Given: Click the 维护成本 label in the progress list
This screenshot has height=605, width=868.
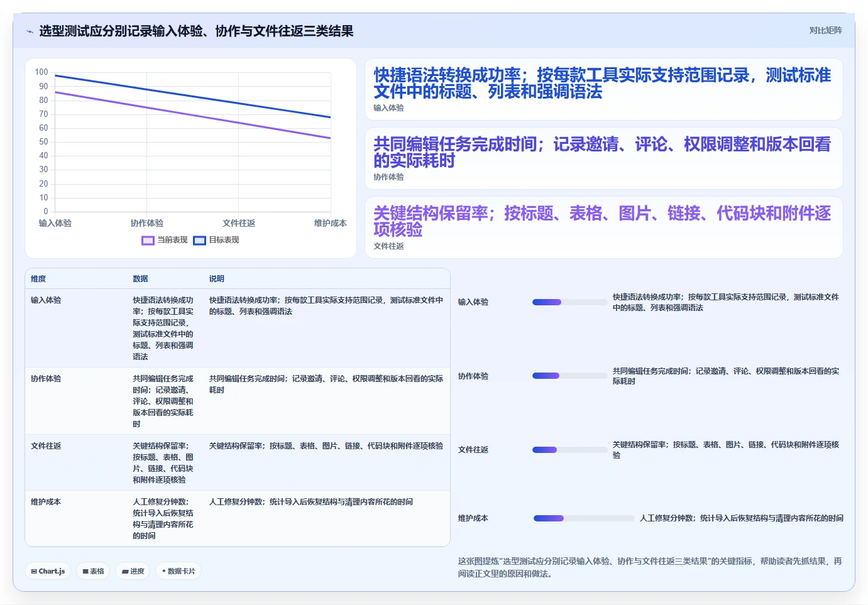Looking at the screenshot, I should coord(473,518).
